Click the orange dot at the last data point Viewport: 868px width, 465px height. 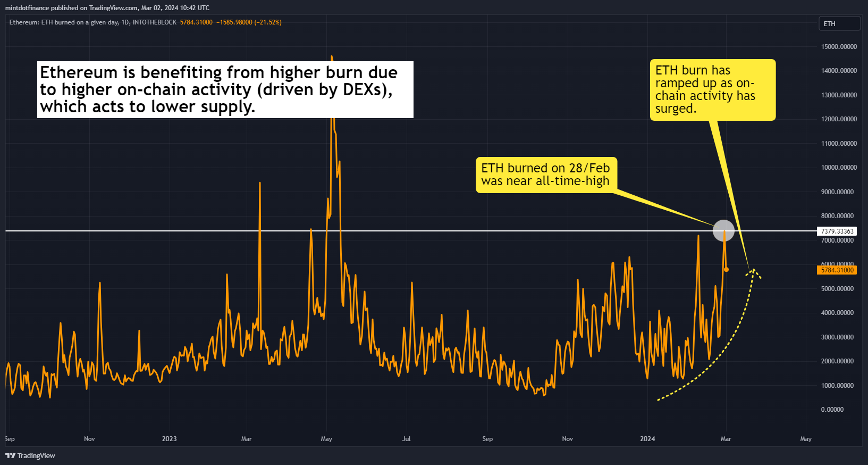[x=727, y=270]
